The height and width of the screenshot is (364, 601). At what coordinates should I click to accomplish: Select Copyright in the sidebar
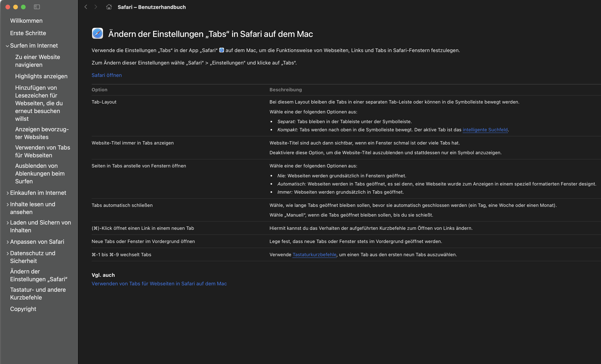click(x=23, y=309)
